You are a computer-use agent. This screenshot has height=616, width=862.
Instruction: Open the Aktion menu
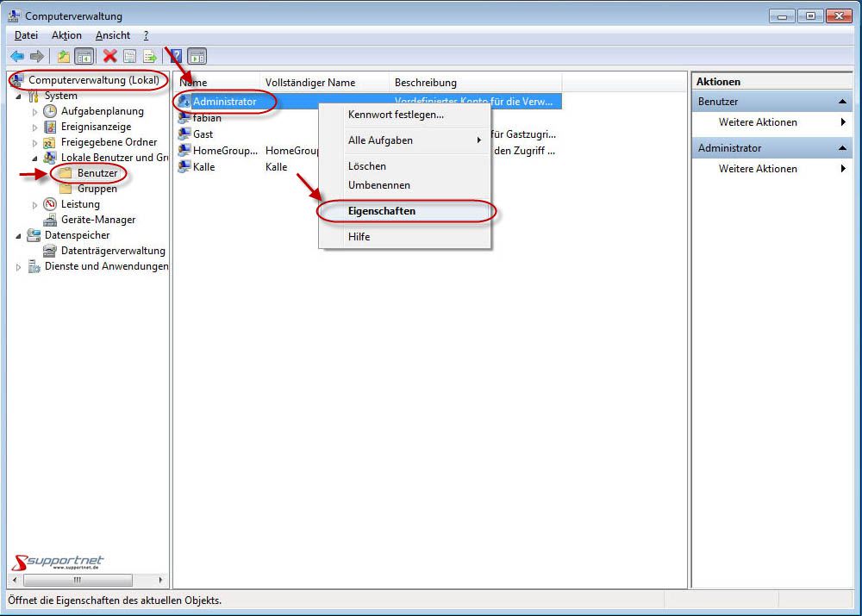pyautogui.click(x=66, y=35)
